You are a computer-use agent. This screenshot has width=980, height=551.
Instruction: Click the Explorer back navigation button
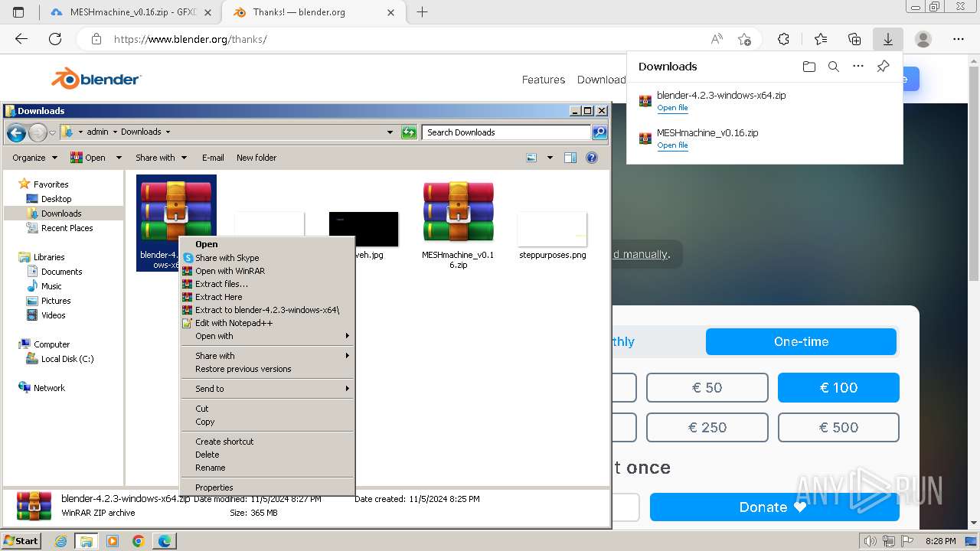click(x=16, y=132)
